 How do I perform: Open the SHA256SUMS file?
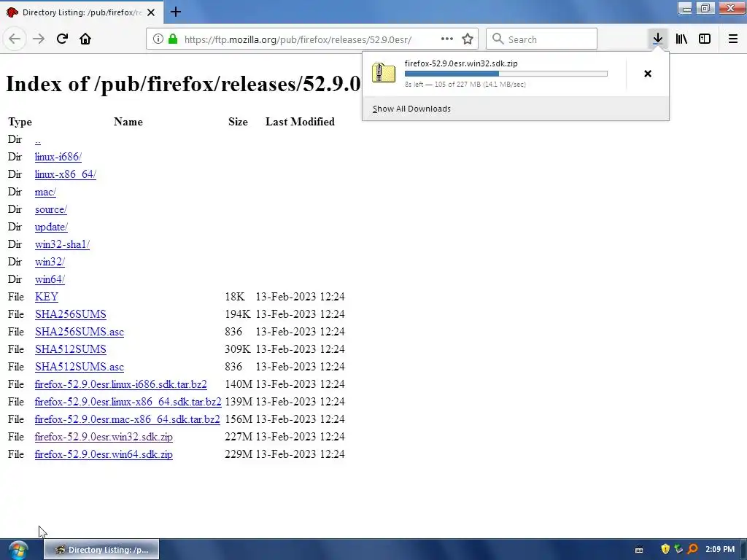71,314
